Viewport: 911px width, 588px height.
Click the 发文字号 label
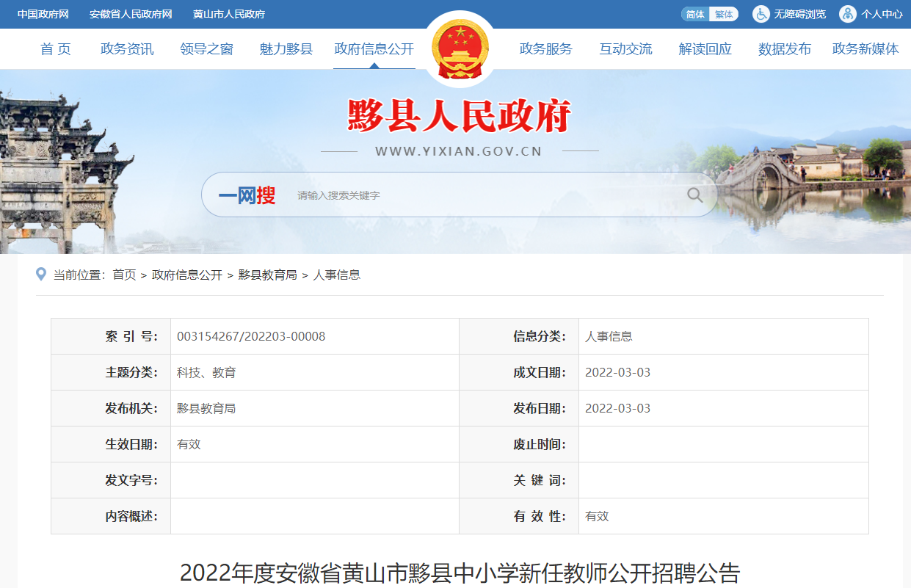coord(131,480)
